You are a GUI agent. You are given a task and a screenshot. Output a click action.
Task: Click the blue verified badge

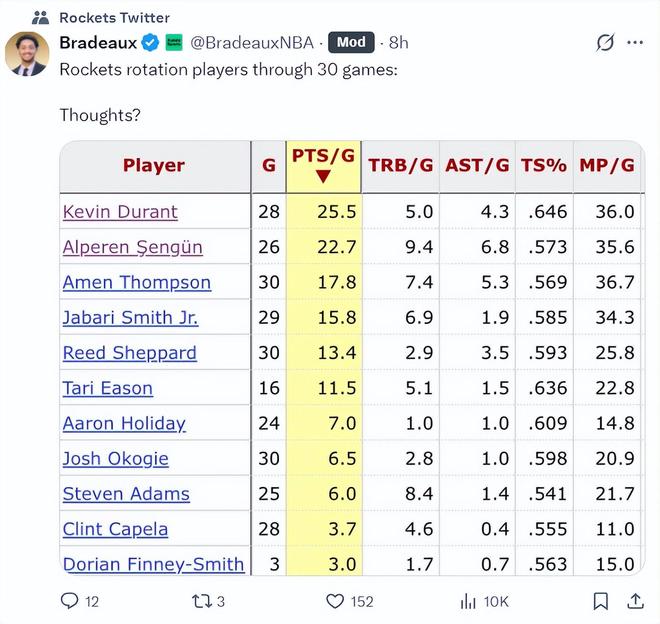point(151,43)
